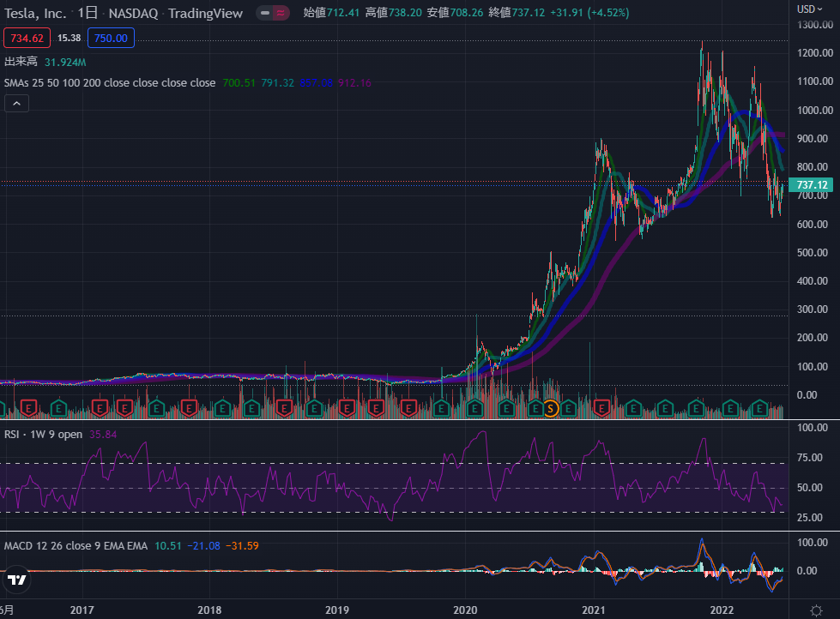Select the MACD 12 26 close legend
Screen dimensions: 840x619
coord(76,545)
